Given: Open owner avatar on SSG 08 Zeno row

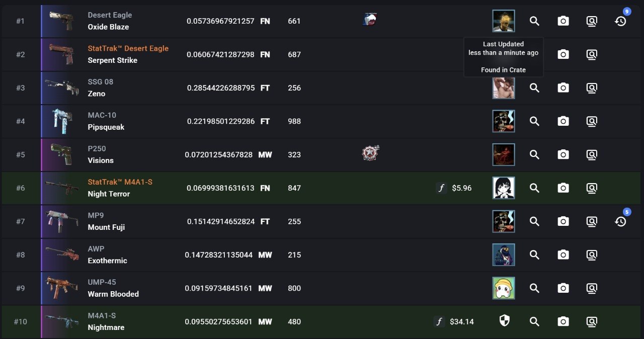Looking at the screenshot, I should tap(504, 88).
